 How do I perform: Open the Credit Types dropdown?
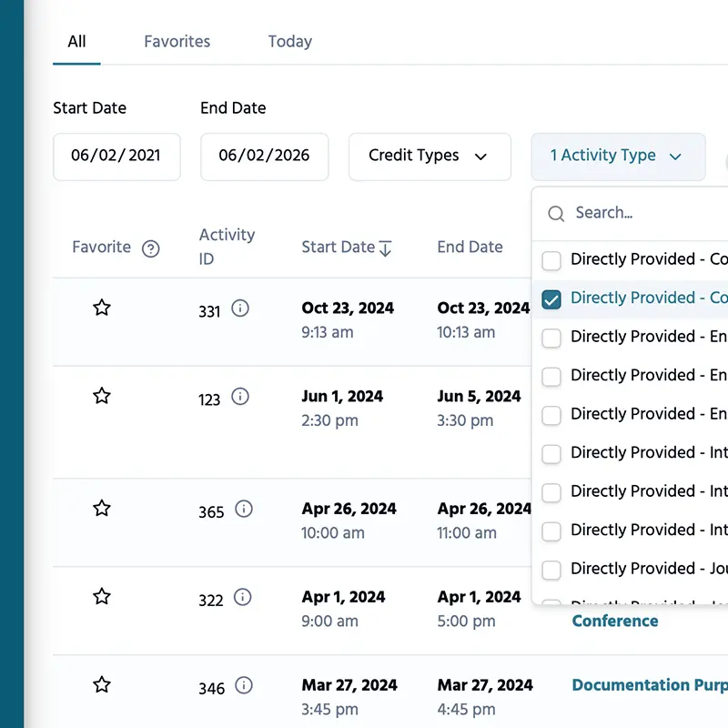[x=429, y=157]
